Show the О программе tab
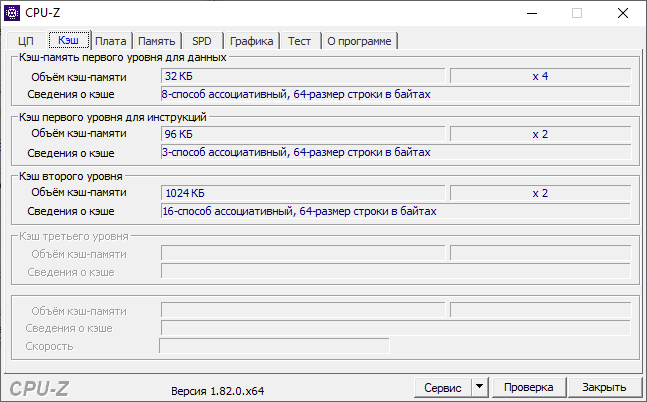Screen dimensions: 647x402 [x=359, y=41]
